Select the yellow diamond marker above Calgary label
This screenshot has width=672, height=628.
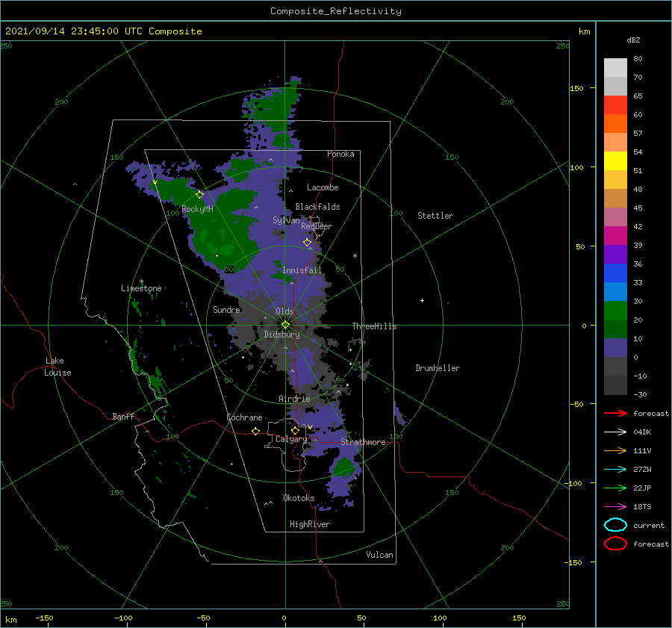(x=295, y=430)
